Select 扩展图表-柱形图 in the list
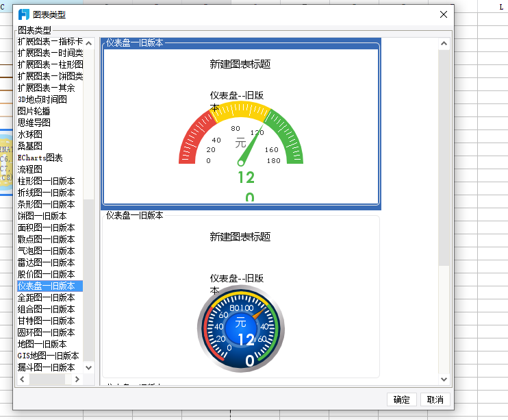 click(50, 65)
